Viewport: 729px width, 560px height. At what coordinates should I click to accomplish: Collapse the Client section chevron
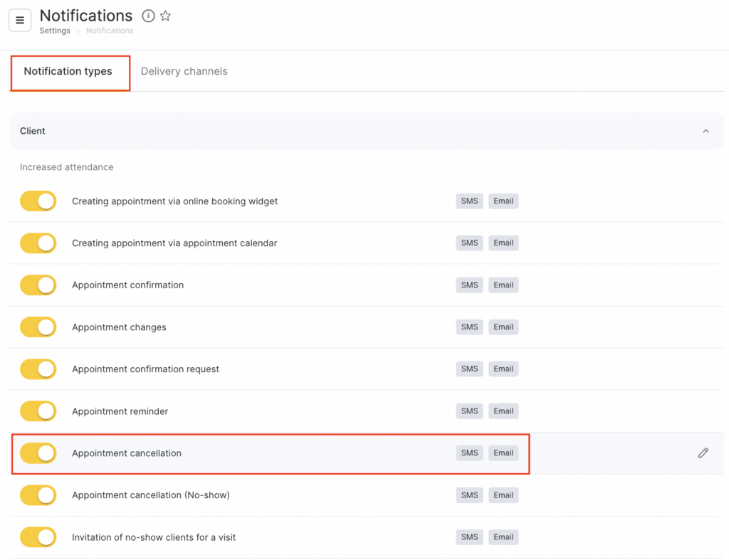706,131
